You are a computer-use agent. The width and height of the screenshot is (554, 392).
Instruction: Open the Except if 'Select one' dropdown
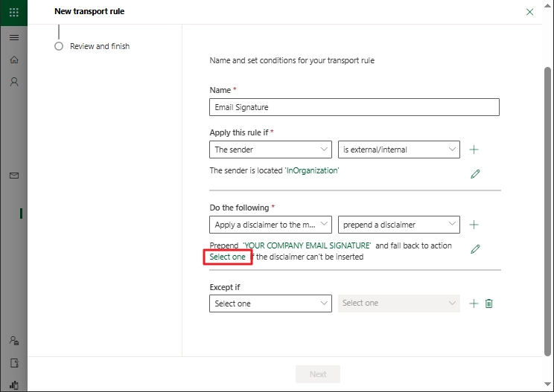pyautogui.click(x=270, y=303)
